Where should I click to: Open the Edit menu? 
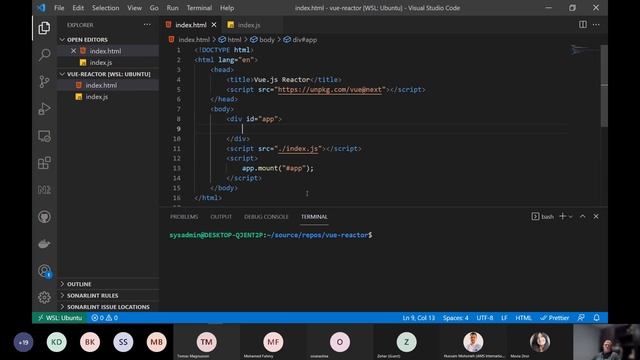(x=78, y=8)
